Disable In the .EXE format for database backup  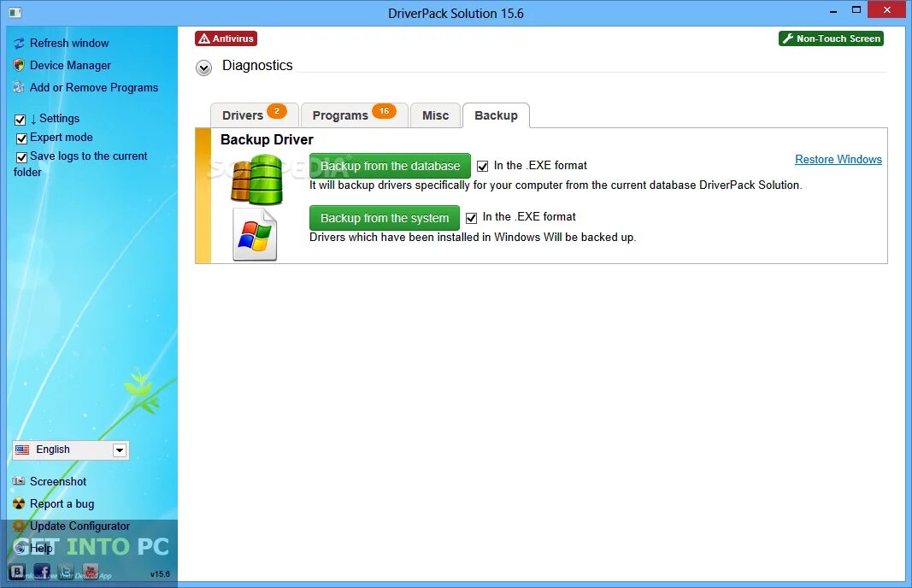click(x=483, y=166)
